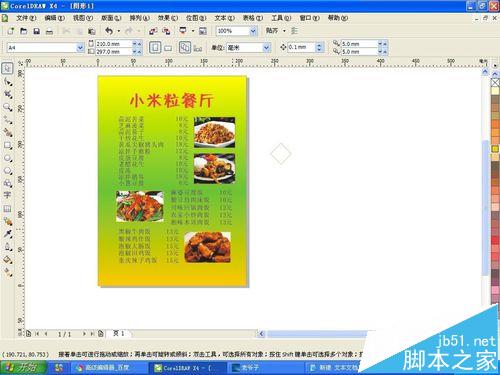Viewport: 500px width, 375px height.
Task: Open the 文本 (Text) menu
Action: (x=224, y=18)
